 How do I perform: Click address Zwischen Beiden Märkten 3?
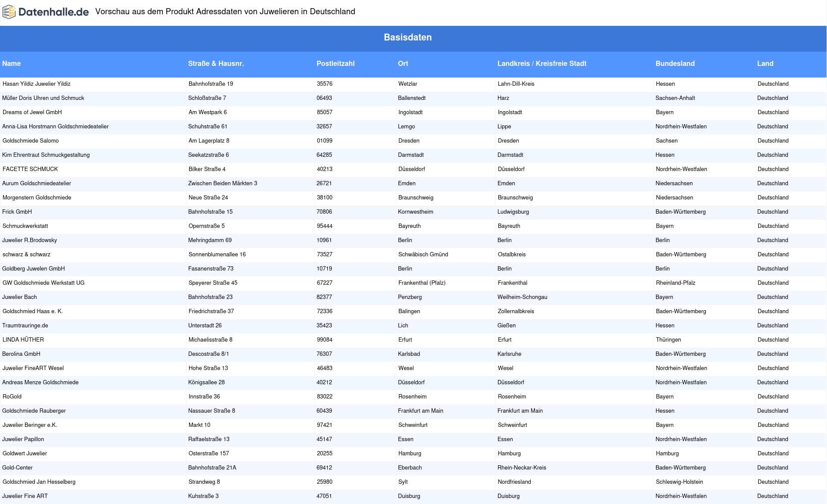coord(223,184)
